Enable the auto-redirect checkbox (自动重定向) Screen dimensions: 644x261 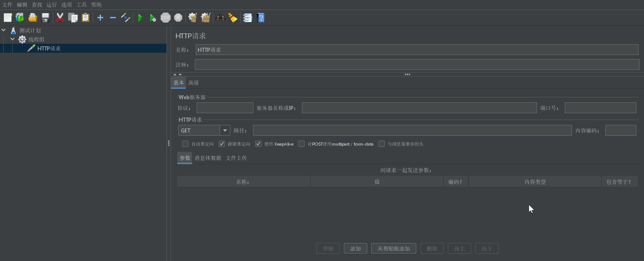pyautogui.click(x=185, y=144)
